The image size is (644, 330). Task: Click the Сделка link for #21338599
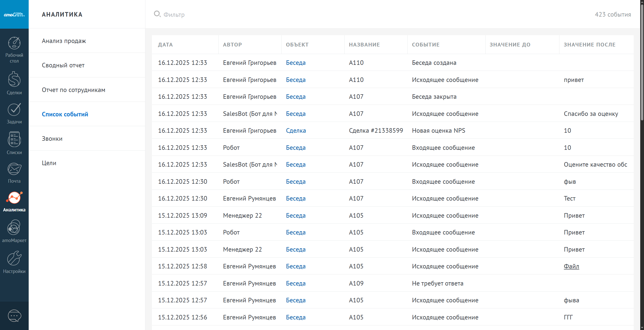tap(296, 130)
